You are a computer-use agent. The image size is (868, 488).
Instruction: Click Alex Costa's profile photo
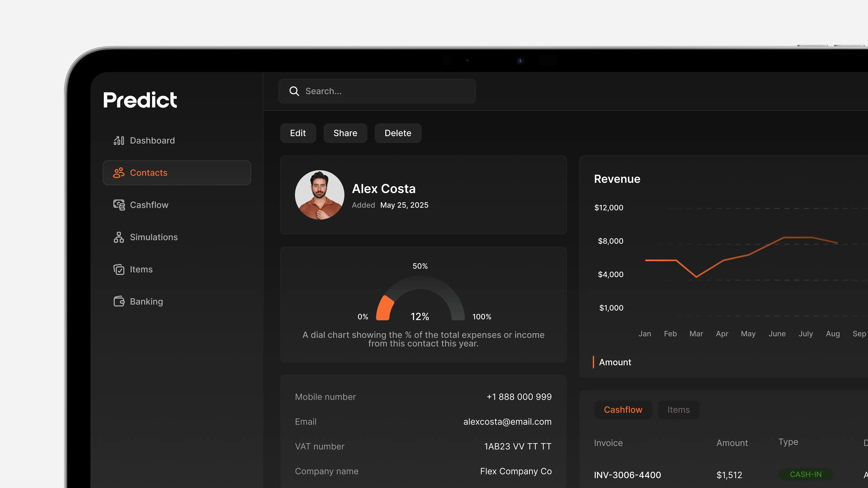(x=319, y=195)
